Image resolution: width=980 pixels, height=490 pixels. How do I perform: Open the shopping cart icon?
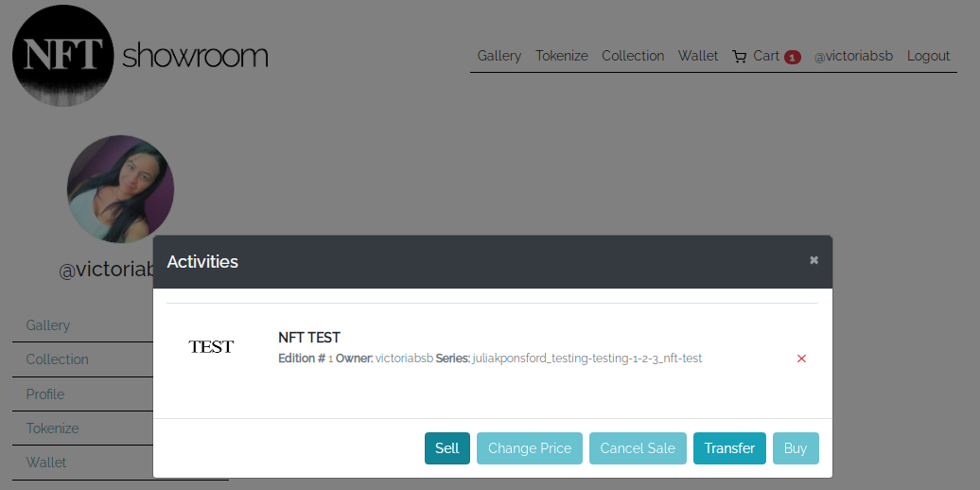[x=740, y=57]
